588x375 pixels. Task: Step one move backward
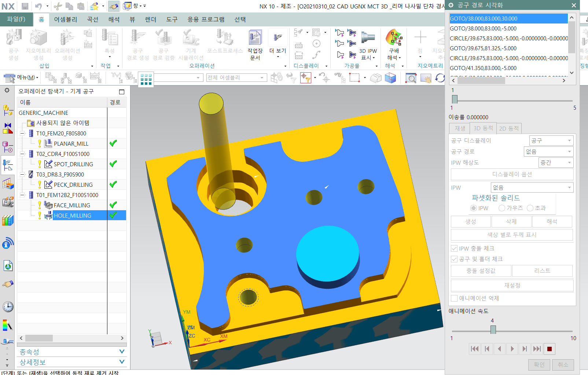[487, 349]
